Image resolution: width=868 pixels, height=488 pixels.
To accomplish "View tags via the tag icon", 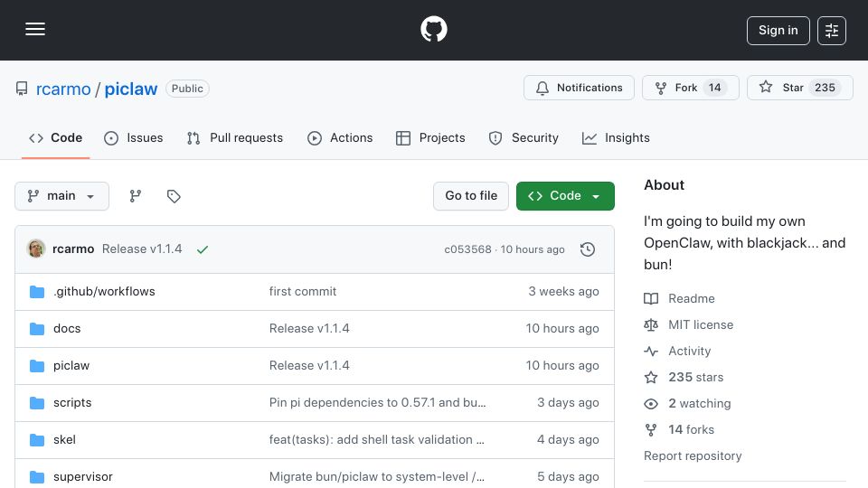I will (x=174, y=196).
